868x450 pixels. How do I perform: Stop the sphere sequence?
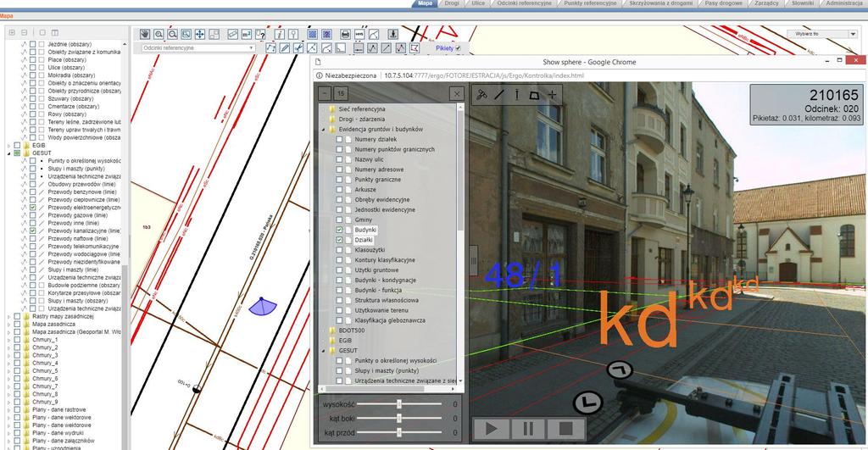click(x=565, y=429)
